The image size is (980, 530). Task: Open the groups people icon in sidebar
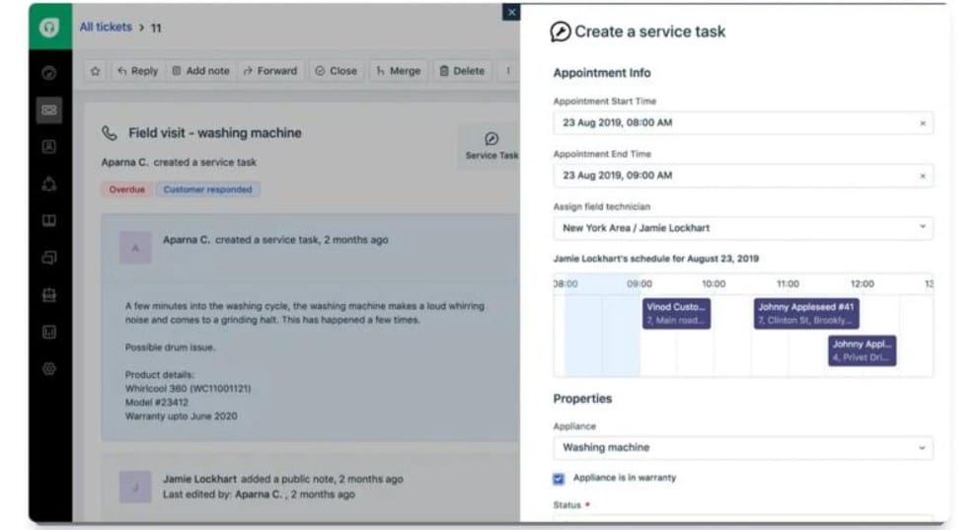(x=48, y=184)
